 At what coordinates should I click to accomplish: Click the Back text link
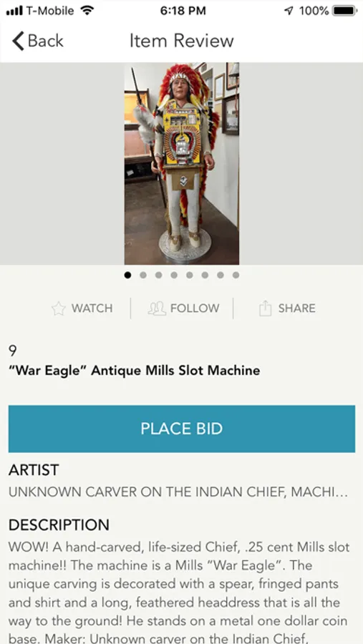tap(46, 41)
